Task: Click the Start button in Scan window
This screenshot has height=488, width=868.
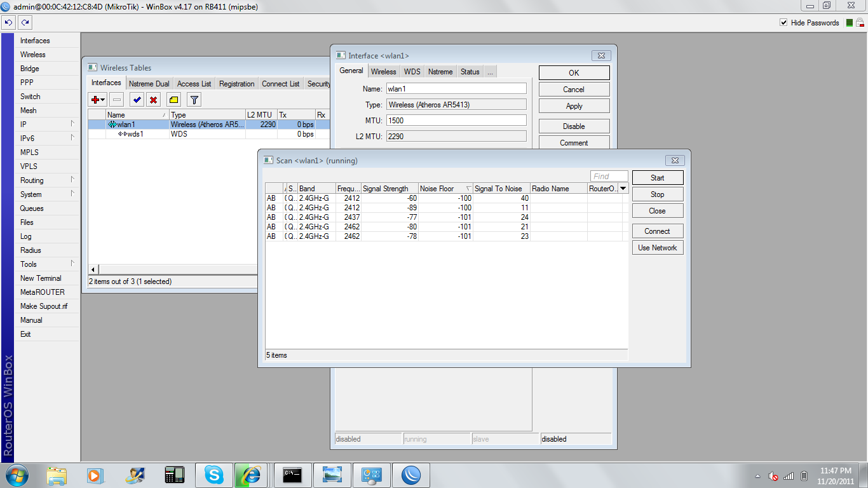Action: coord(658,178)
